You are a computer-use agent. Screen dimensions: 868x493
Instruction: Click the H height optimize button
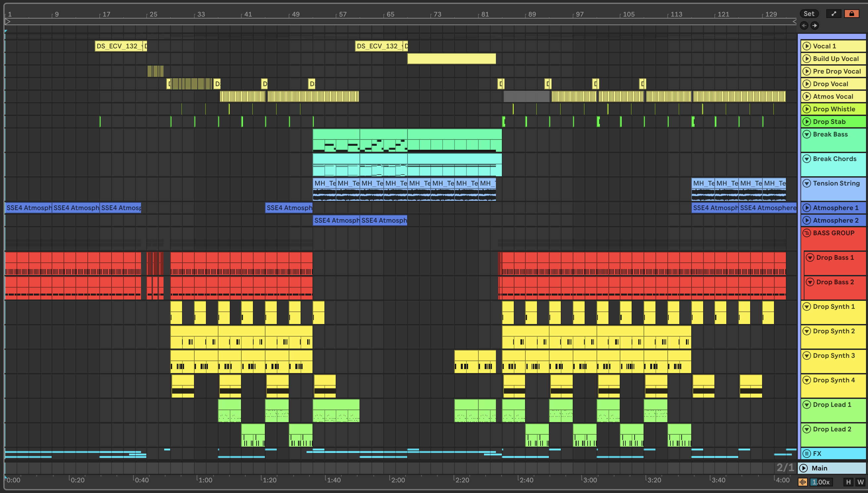848,482
